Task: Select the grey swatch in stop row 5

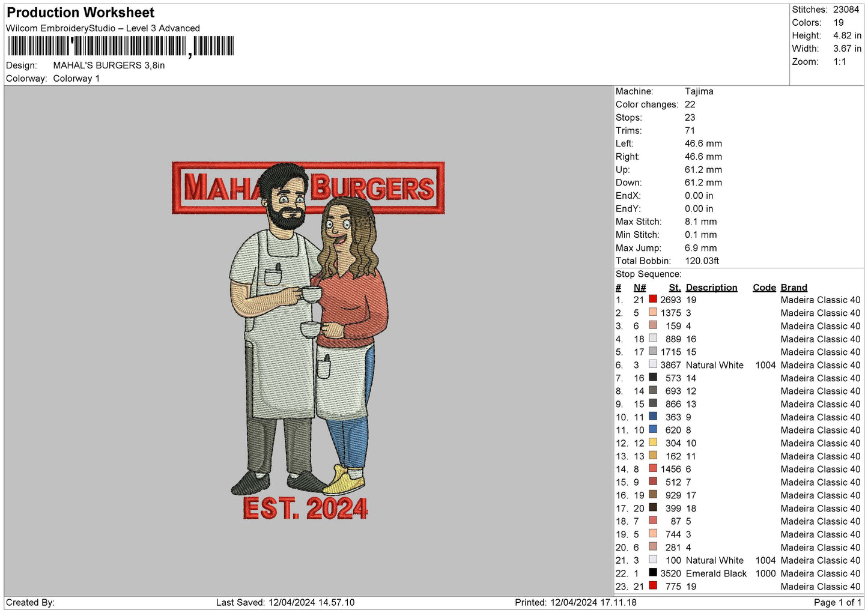Action: coord(653,351)
